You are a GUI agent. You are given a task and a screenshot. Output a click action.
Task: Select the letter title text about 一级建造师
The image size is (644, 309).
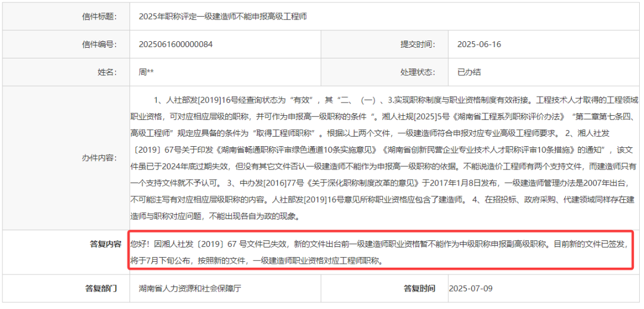pos(223,16)
